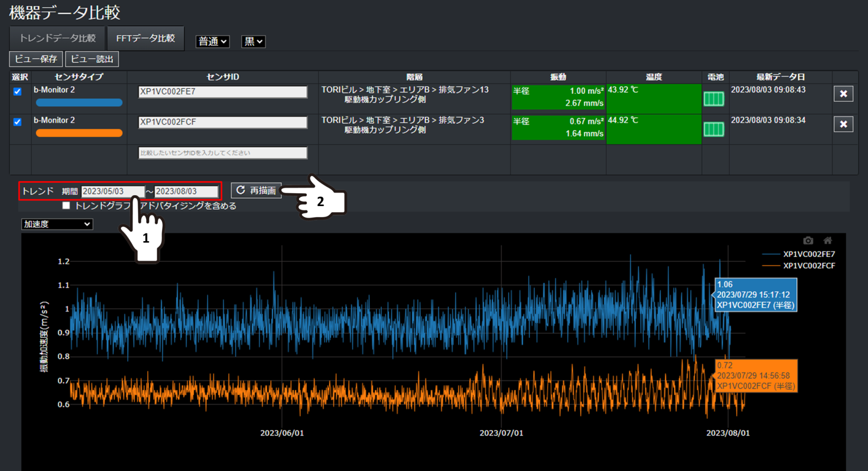Viewport: 868px width, 471px height.
Task: Click chart x-axis label 2023/07/01
Action: pyautogui.click(x=501, y=433)
